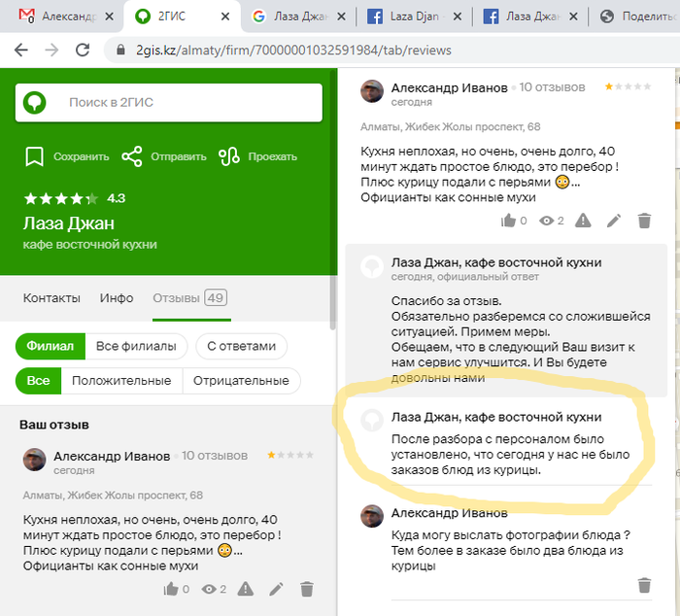Click the browser address bar URL

291,50
